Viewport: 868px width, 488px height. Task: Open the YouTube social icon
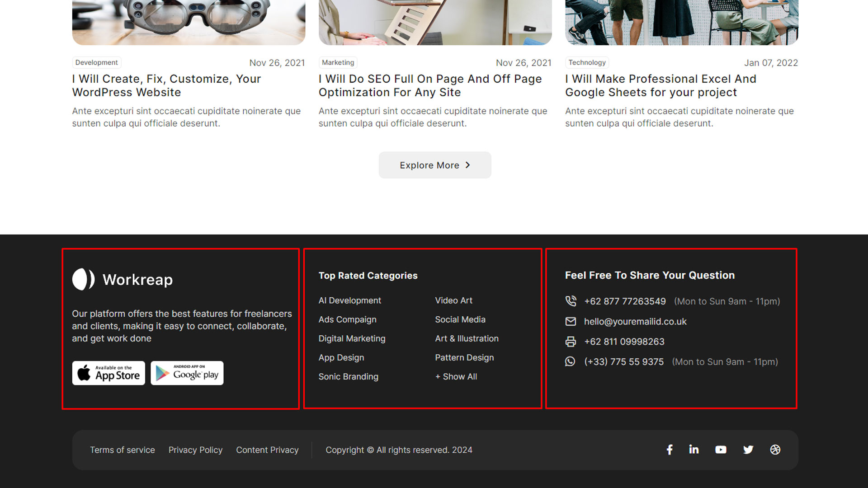click(721, 450)
